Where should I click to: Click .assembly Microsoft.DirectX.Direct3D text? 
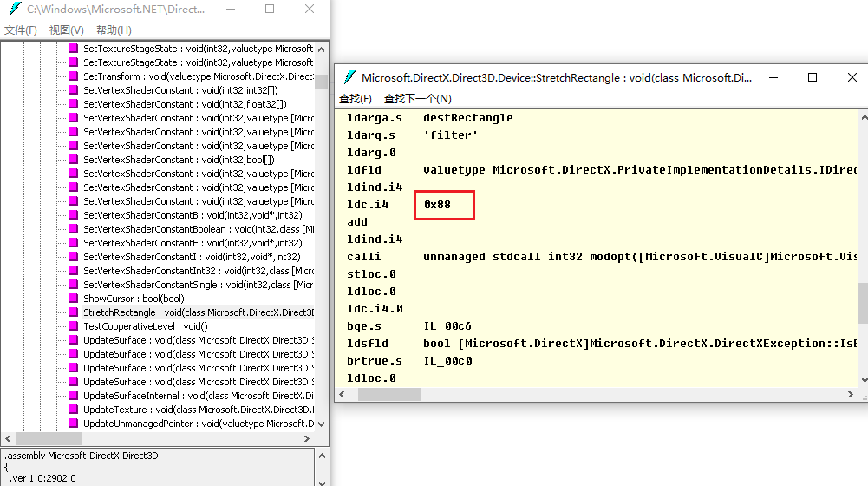[x=82, y=456]
